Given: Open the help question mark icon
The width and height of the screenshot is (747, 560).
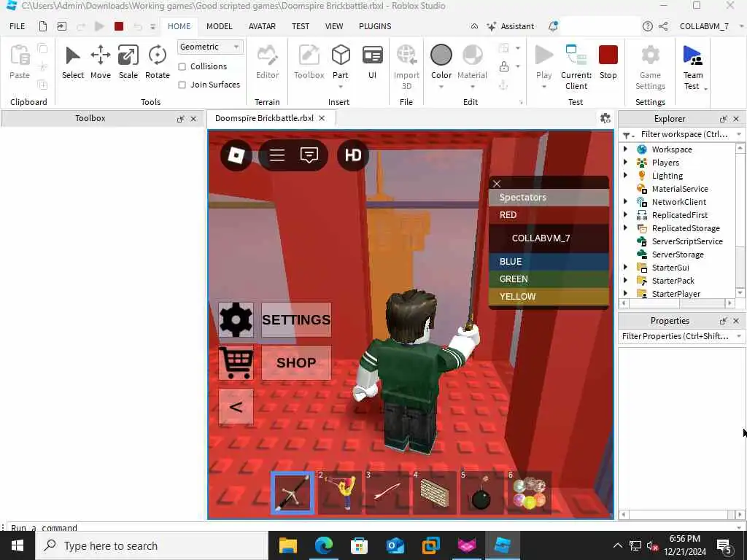Looking at the screenshot, I should (x=648, y=26).
